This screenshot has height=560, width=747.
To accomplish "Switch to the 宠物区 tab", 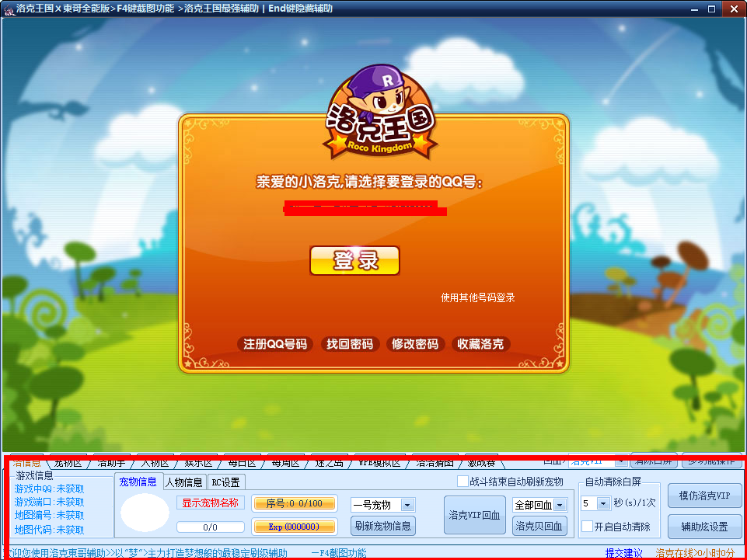I will (68, 462).
